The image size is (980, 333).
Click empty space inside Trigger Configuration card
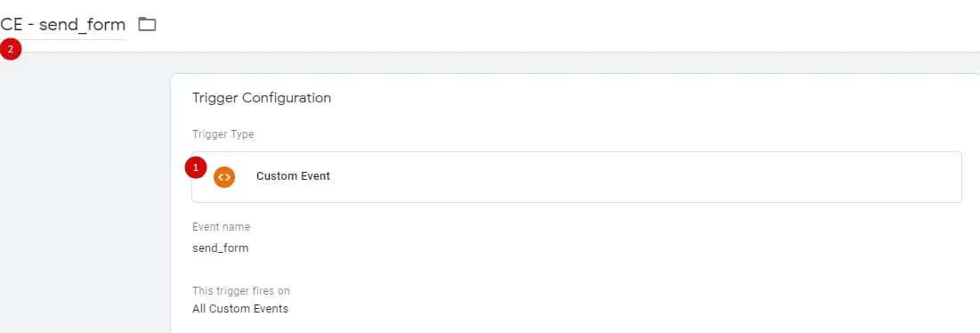click(625, 263)
